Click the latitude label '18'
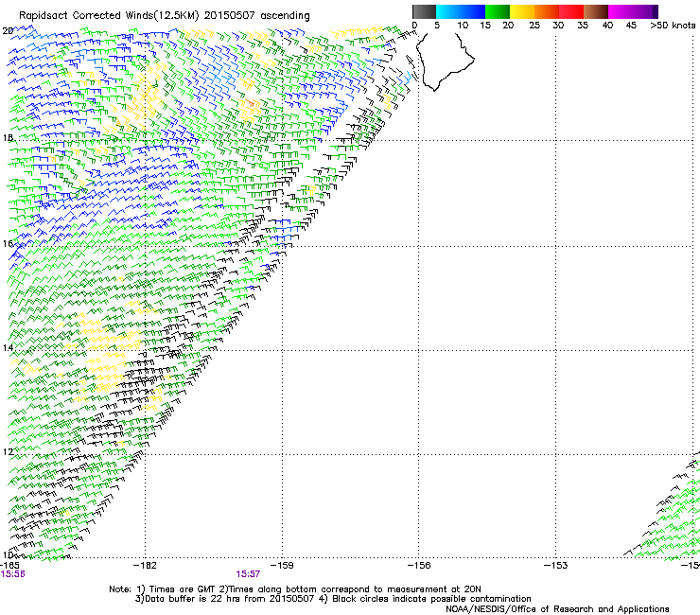This screenshot has width=700, height=615. 8,137
